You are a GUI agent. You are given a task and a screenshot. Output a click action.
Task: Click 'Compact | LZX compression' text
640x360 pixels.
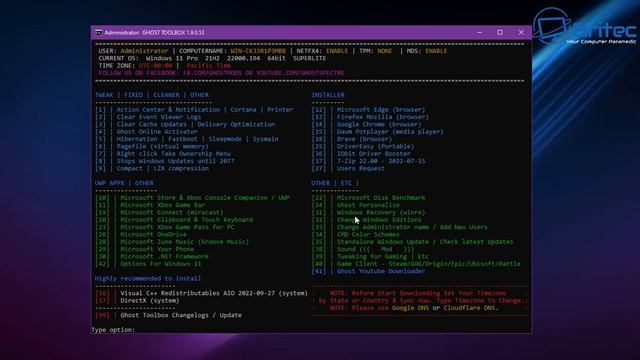(162, 169)
